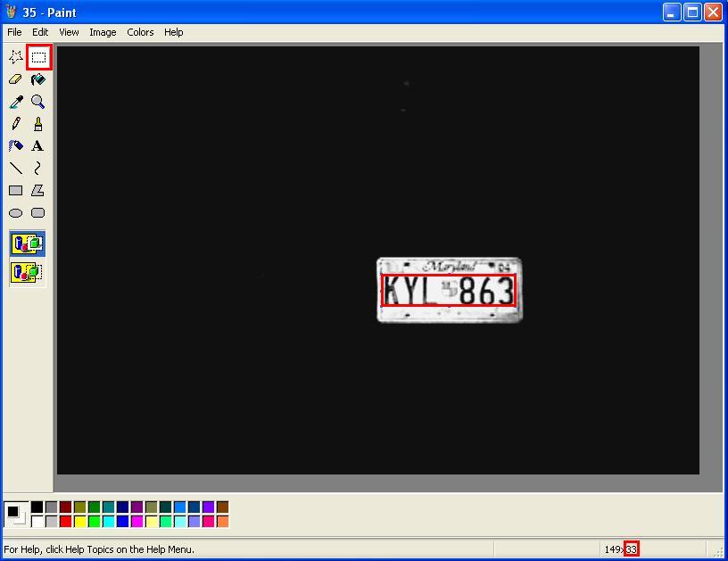The image size is (728, 561).
Task: Choose the rectangular Select tool
Action: tap(38, 57)
